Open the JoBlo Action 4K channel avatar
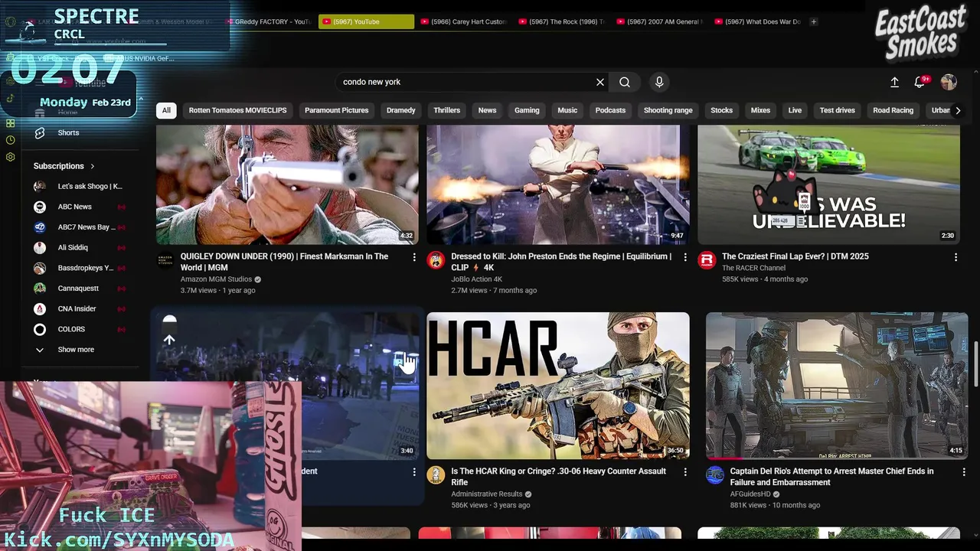 click(x=436, y=260)
